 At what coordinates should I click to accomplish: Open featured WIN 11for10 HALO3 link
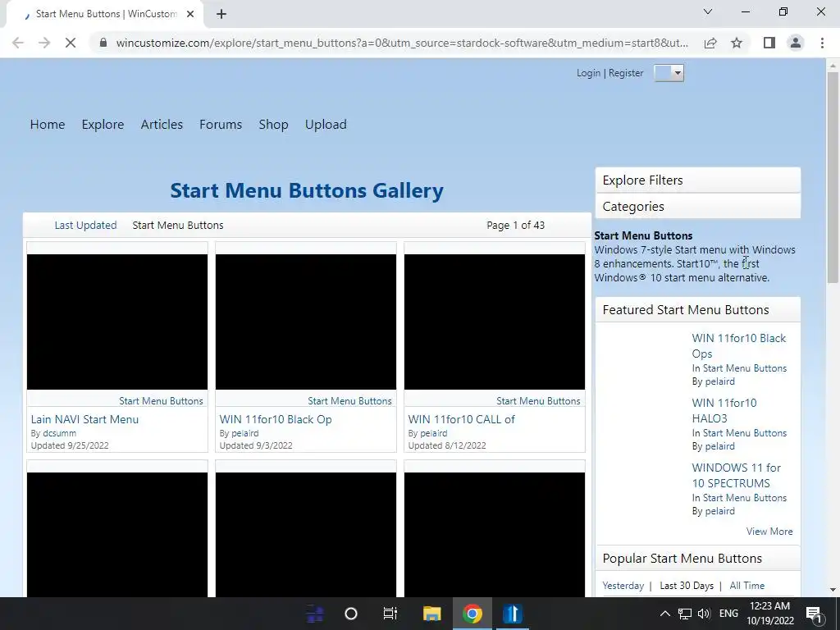(724, 410)
